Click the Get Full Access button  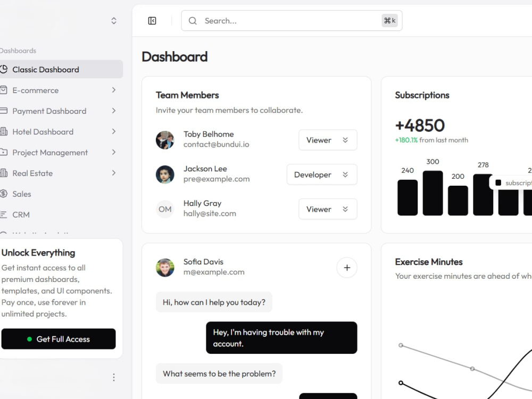pos(59,338)
